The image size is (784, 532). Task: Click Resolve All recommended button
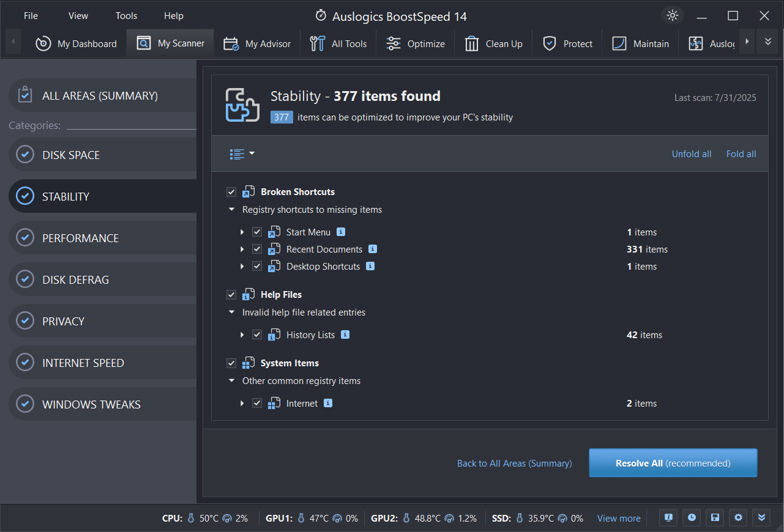tap(672, 463)
